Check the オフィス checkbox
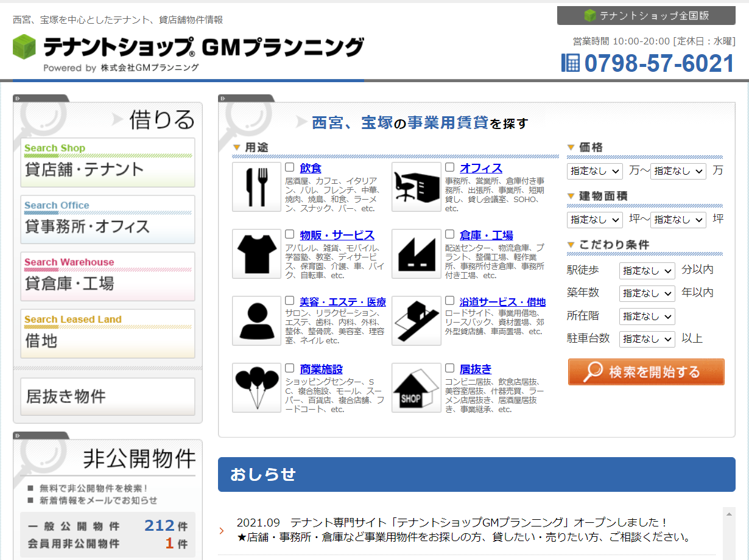This screenshot has width=749, height=560. tap(449, 167)
